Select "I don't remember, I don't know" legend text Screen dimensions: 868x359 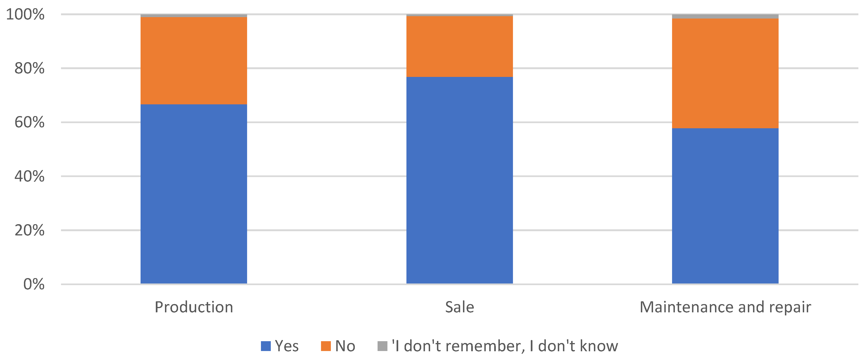click(505, 346)
